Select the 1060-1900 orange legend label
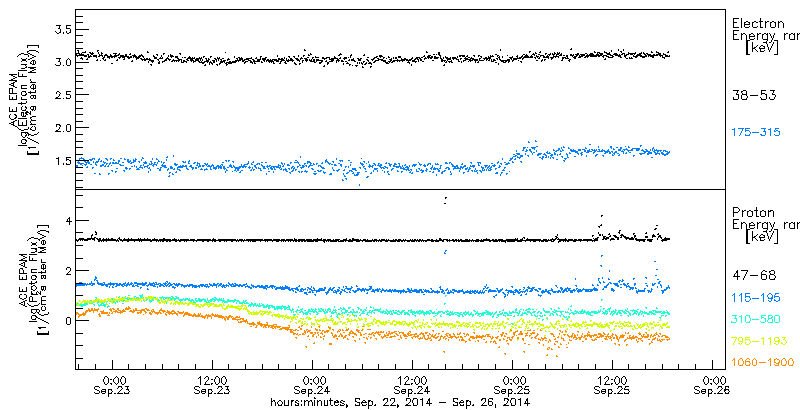 (x=763, y=363)
